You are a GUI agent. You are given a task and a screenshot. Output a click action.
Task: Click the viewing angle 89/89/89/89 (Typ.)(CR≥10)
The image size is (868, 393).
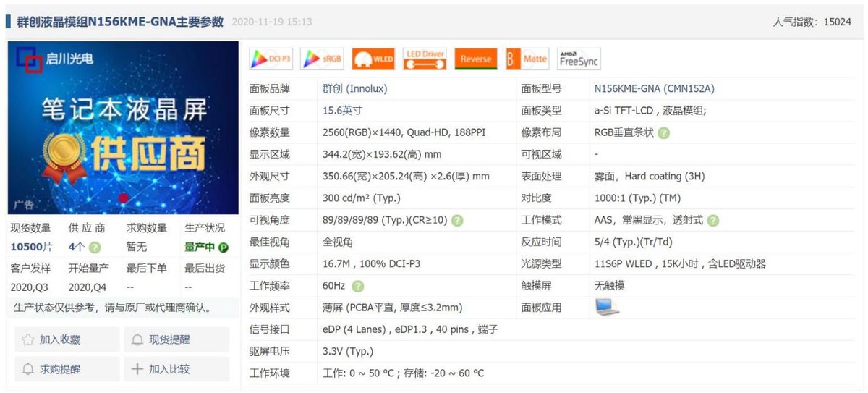pyautogui.click(x=385, y=221)
